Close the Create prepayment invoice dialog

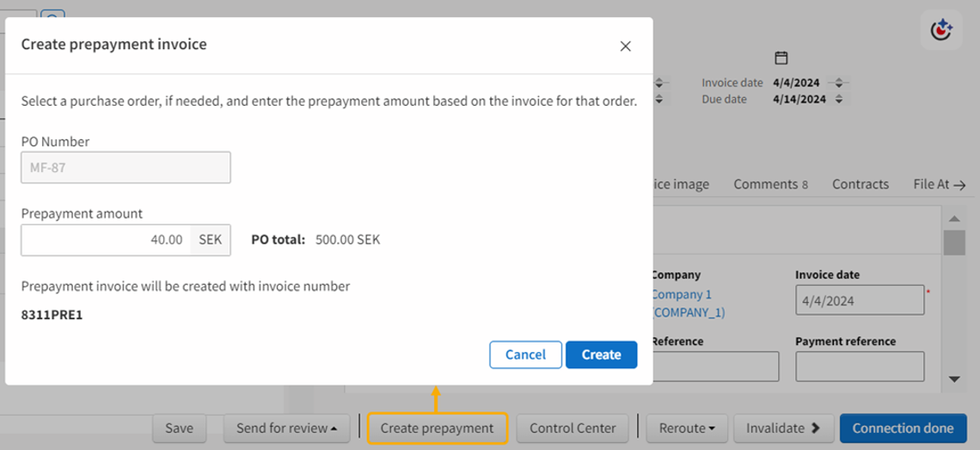point(625,46)
